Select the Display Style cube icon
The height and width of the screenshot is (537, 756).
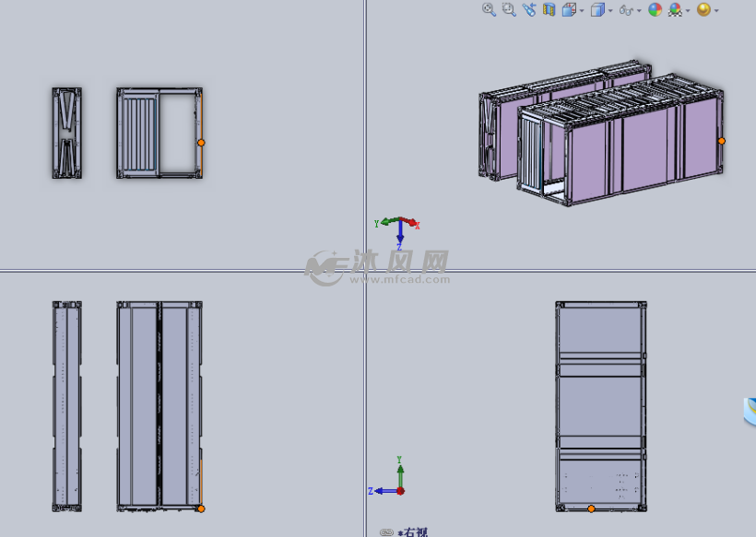click(596, 10)
